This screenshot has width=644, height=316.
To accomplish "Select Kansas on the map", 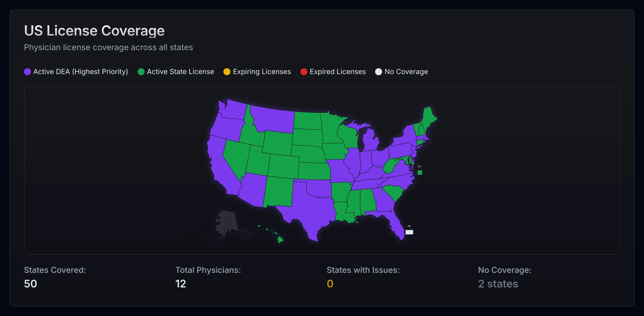I will [314, 171].
